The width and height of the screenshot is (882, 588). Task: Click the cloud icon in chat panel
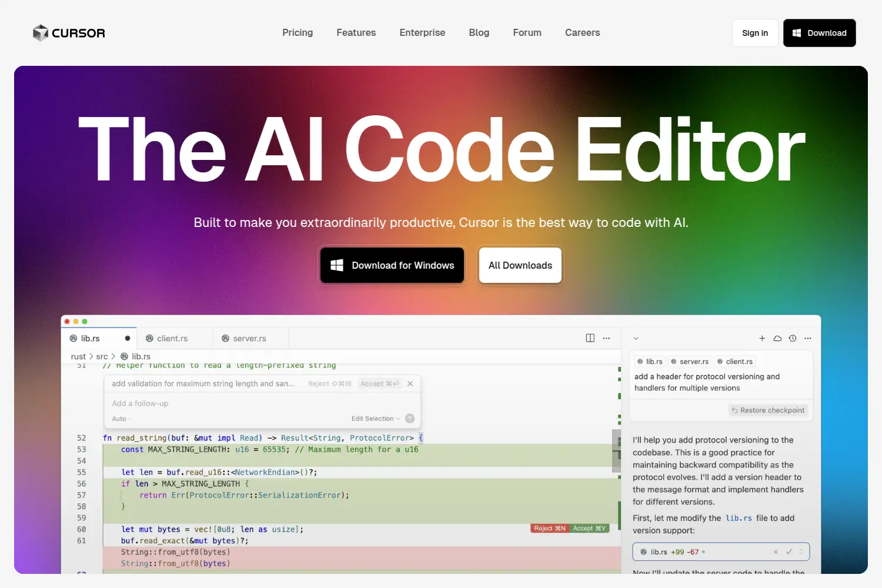(777, 338)
